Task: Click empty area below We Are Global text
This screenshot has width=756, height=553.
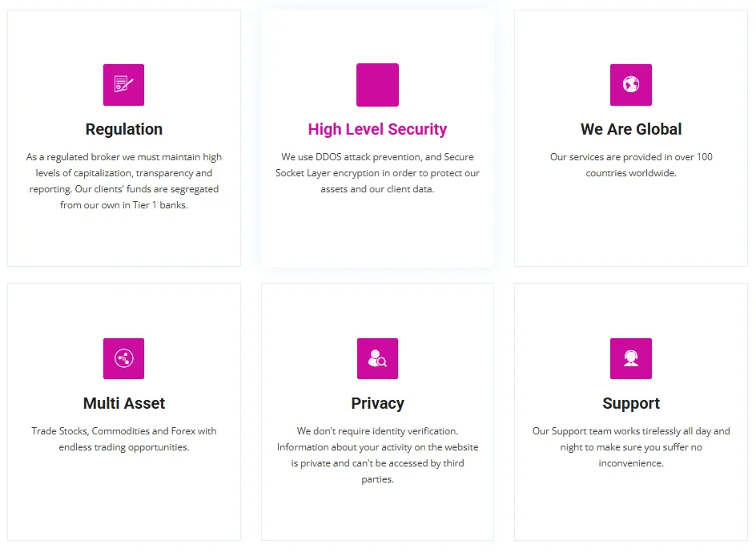Action: (x=631, y=224)
